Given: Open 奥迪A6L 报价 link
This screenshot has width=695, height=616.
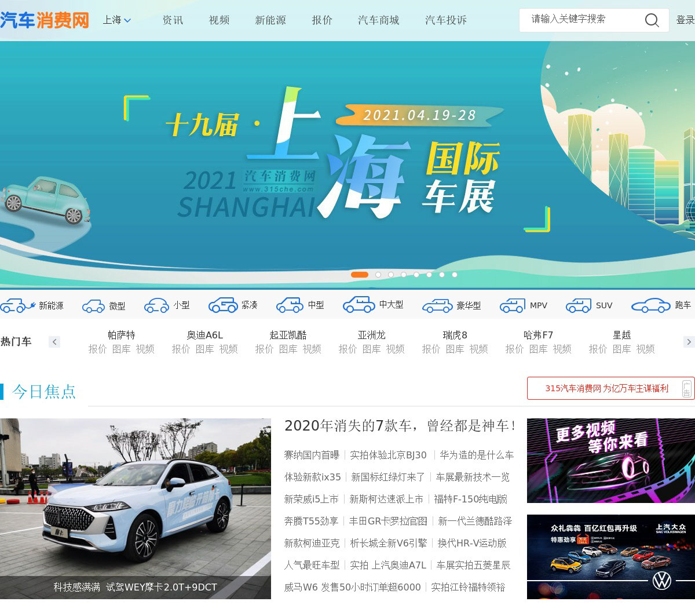Looking at the screenshot, I should coord(181,349).
